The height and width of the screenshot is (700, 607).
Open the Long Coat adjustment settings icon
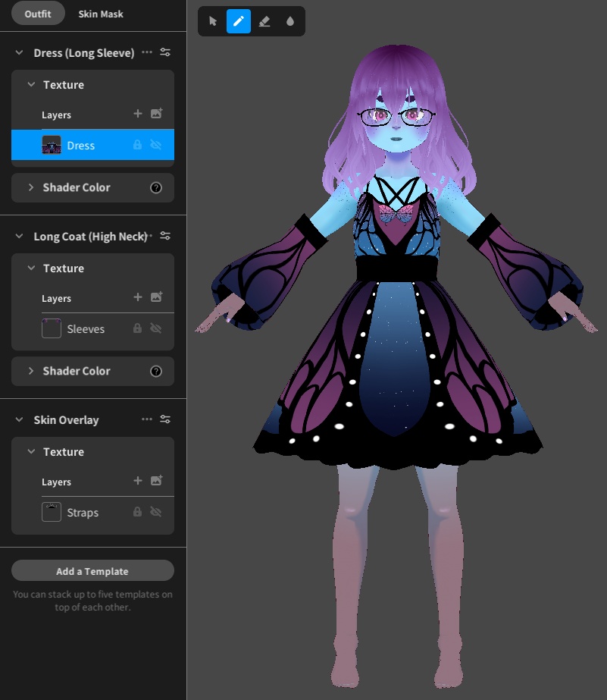(x=165, y=236)
